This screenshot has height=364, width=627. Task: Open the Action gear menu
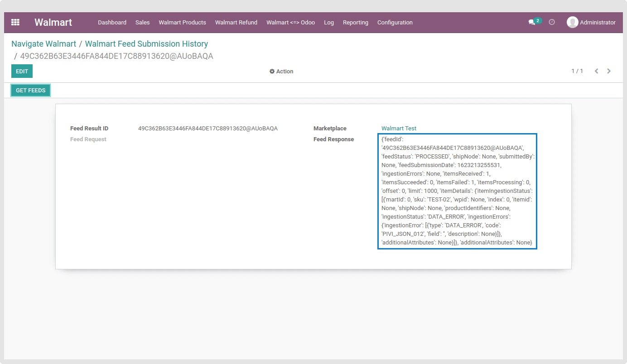tap(281, 72)
